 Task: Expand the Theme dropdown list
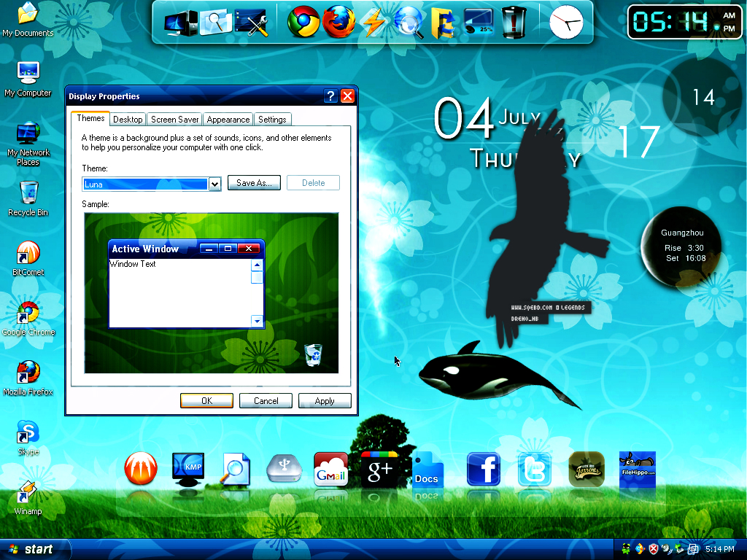coord(214,184)
